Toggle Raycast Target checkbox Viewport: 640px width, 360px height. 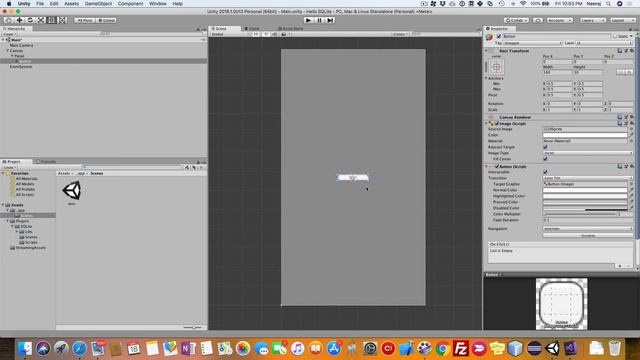[x=545, y=147]
